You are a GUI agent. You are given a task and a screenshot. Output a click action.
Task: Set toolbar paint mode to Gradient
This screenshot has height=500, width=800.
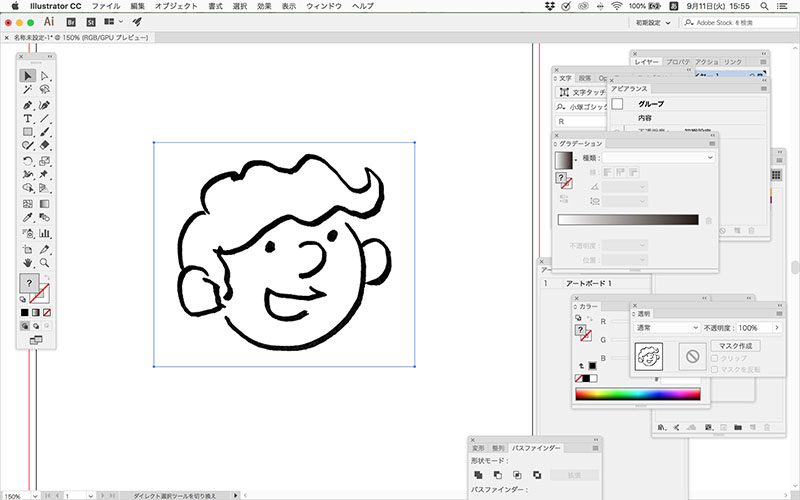tap(36, 312)
